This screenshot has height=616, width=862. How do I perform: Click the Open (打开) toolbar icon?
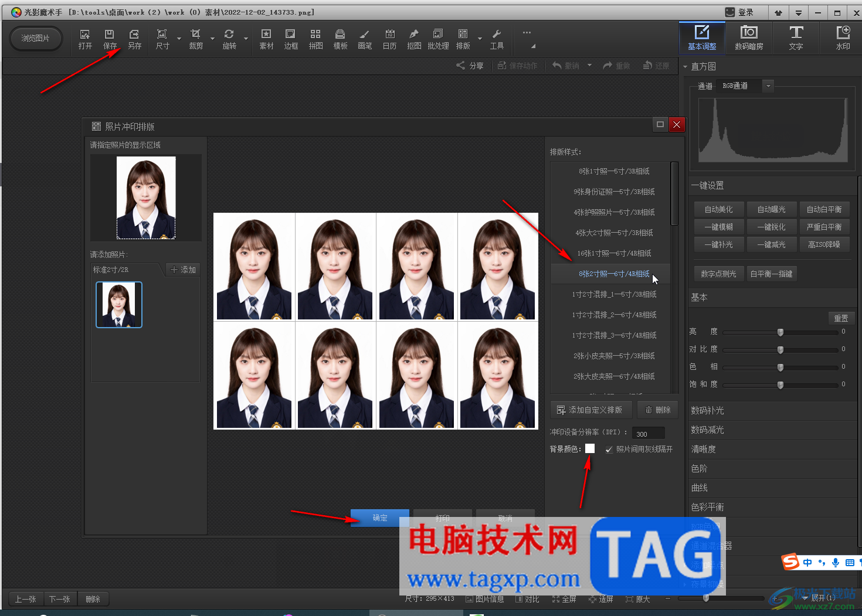[x=85, y=39]
